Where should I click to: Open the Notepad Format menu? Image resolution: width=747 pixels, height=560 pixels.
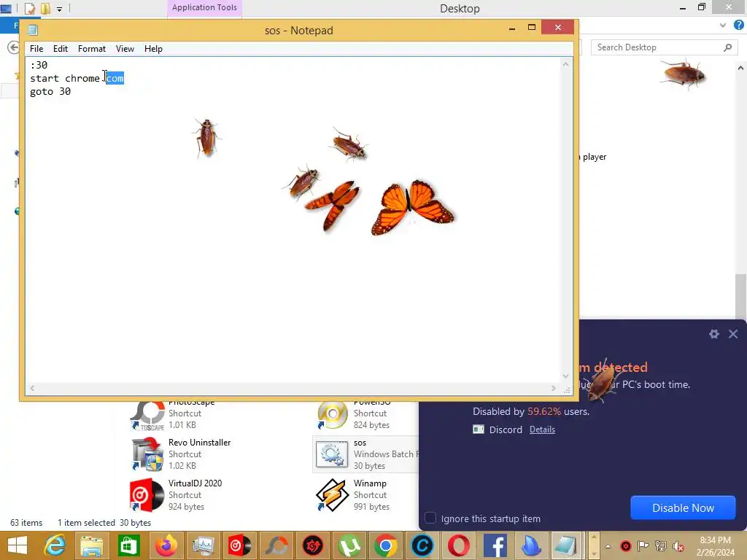(x=91, y=49)
